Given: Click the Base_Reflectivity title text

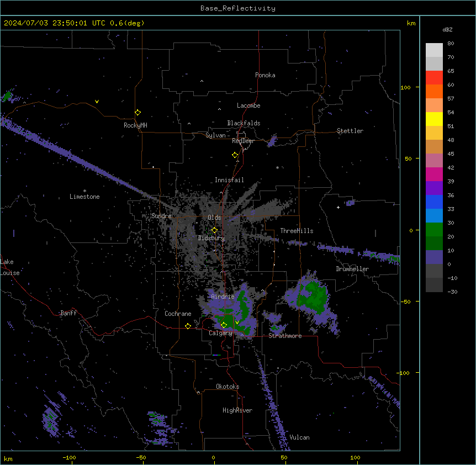Looking at the screenshot, I should (238, 8).
